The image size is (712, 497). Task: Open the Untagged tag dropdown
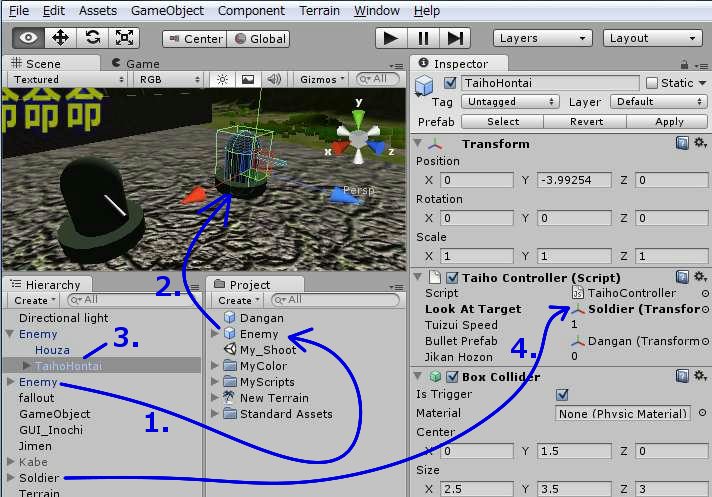click(510, 102)
